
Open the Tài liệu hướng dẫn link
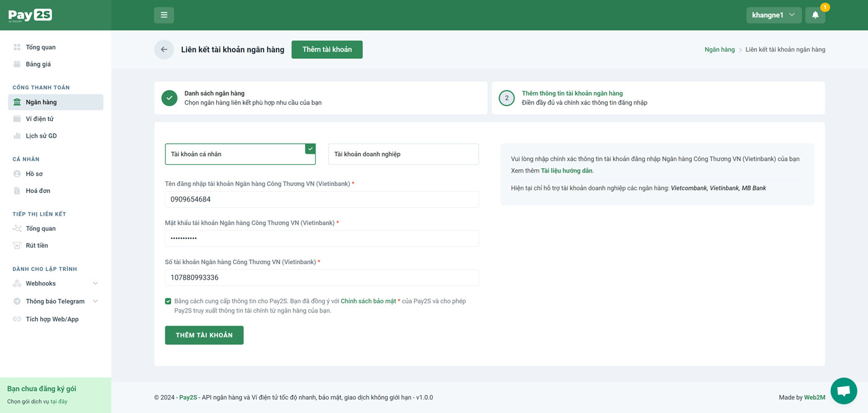(x=567, y=171)
